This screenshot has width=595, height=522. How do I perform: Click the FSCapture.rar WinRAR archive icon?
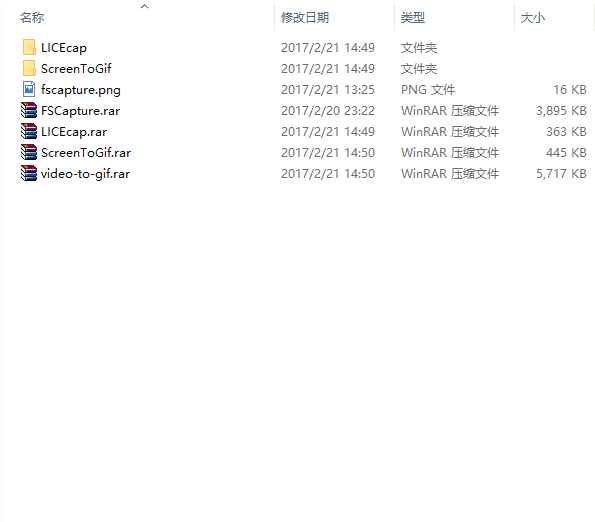[x=29, y=110]
